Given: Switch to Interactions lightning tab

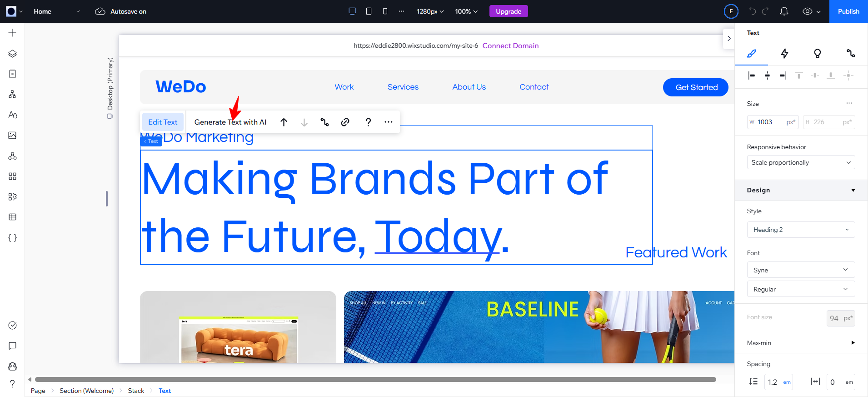Looking at the screenshot, I should [x=784, y=54].
